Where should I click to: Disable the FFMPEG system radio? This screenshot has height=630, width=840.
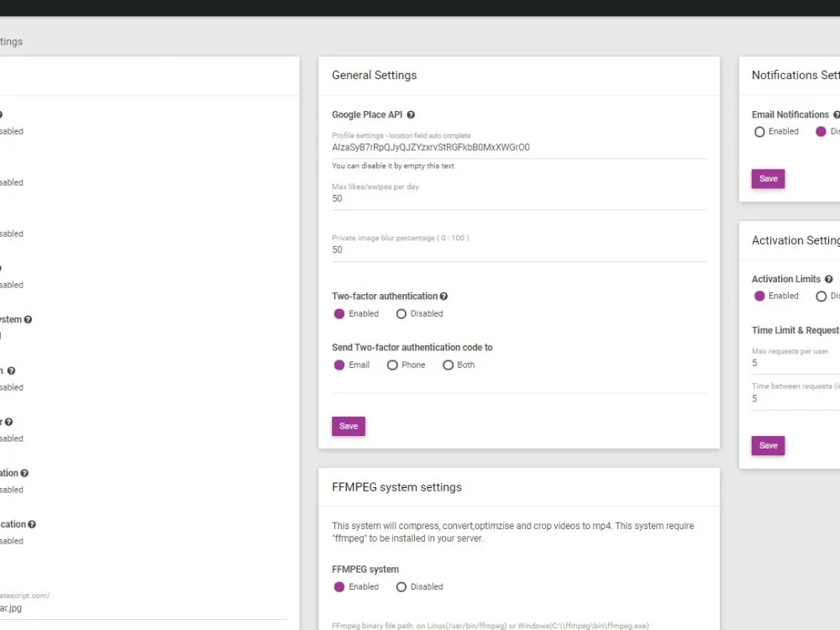[402, 587]
